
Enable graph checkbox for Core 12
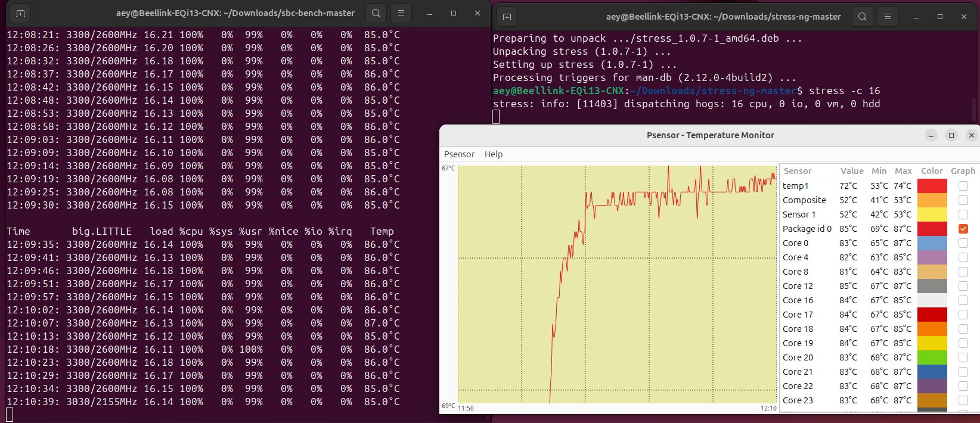point(963,286)
